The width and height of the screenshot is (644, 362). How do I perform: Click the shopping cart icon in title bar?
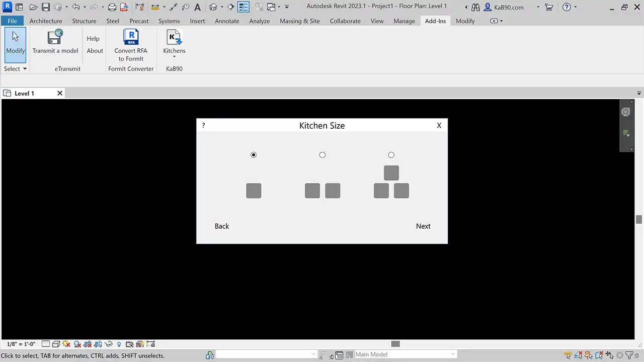[549, 7]
